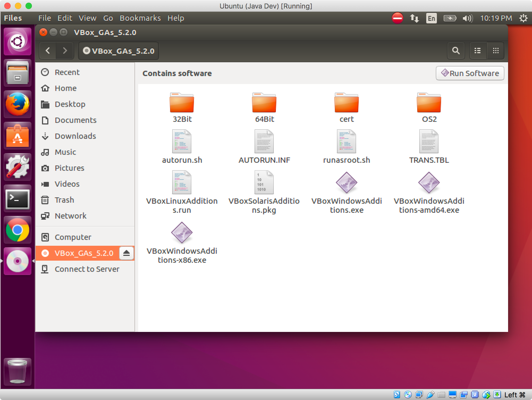Open Ubuntu Software Center launcher
The height and width of the screenshot is (400, 532).
coord(18,135)
